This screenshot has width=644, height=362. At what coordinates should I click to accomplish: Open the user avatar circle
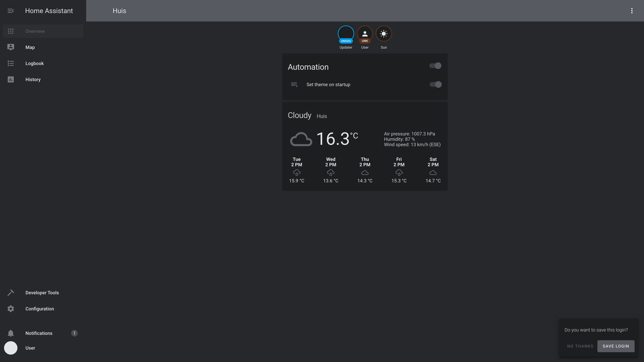click(x=11, y=348)
